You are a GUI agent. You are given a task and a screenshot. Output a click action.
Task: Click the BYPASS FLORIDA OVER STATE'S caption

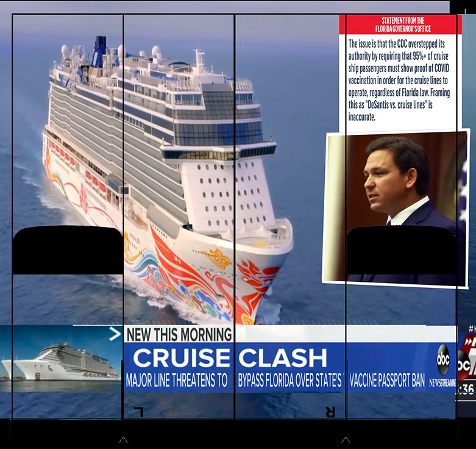290,380
